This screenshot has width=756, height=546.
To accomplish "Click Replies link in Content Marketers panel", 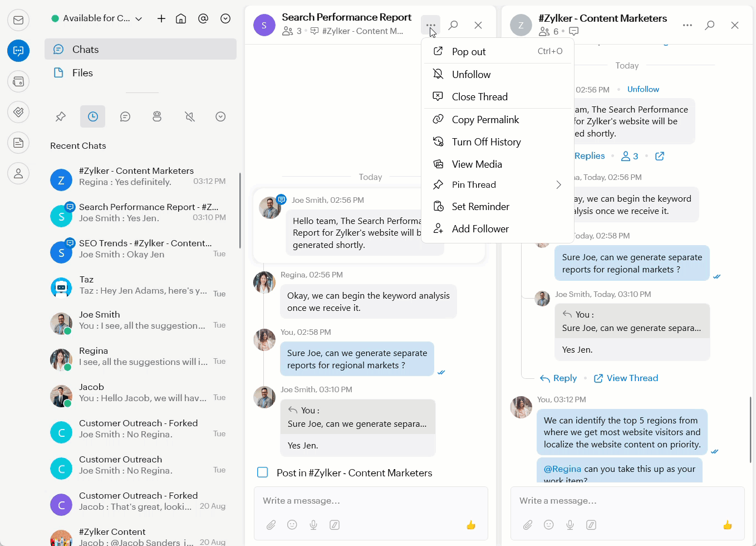I will pos(590,156).
